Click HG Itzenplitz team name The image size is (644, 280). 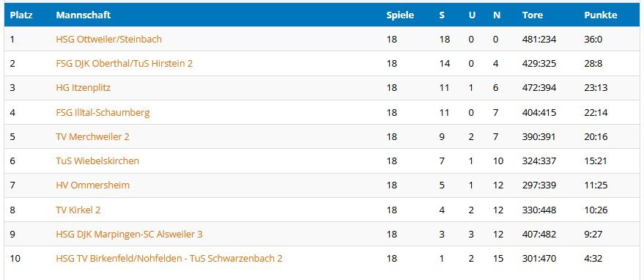coord(83,87)
